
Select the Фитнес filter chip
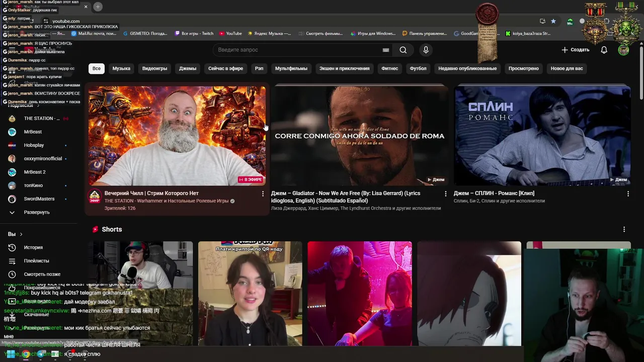(x=390, y=68)
